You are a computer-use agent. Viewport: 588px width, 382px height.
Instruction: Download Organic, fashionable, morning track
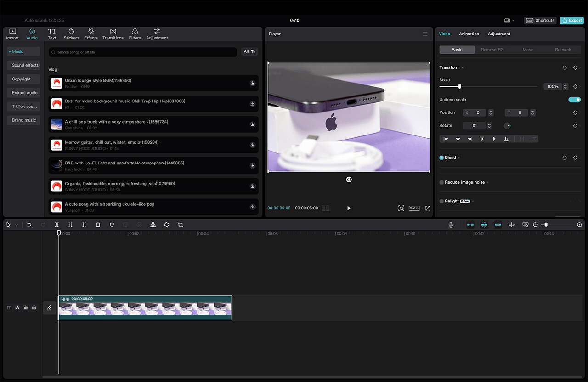[253, 186]
